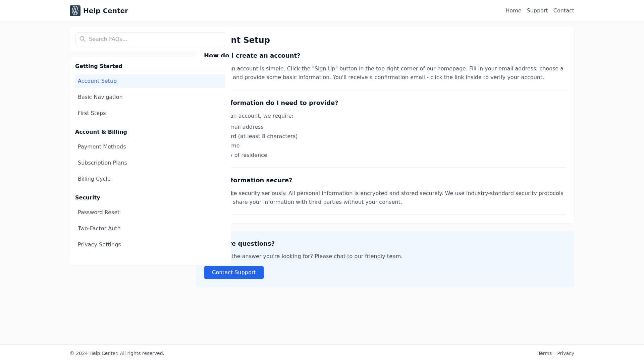Viewport: 644px width, 362px height.
Task: Click the Help Center logo icon
Action: 75,10
